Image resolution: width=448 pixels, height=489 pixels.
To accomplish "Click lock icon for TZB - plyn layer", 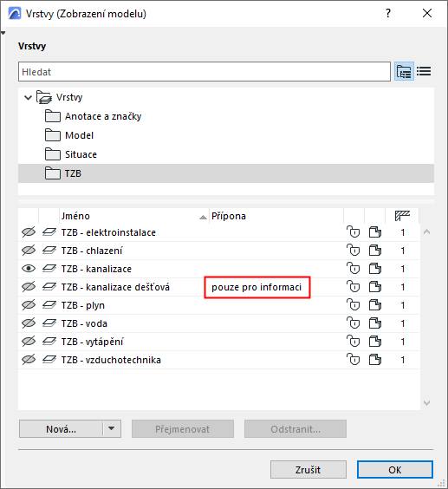I will click(354, 305).
